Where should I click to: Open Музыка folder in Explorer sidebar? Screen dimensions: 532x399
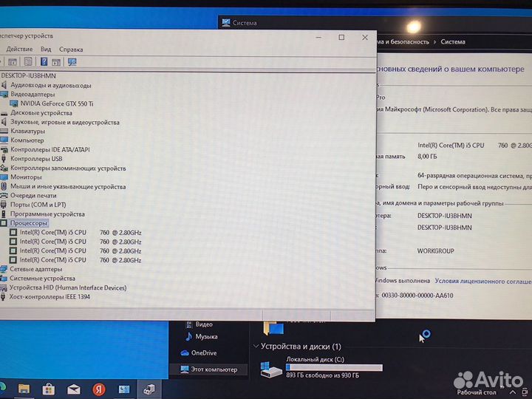pyautogui.click(x=206, y=337)
